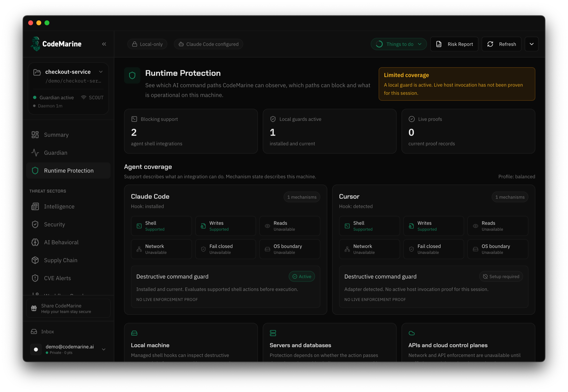The image size is (568, 392).
Task: Open the Intelligence threat sector
Action: click(x=68, y=206)
